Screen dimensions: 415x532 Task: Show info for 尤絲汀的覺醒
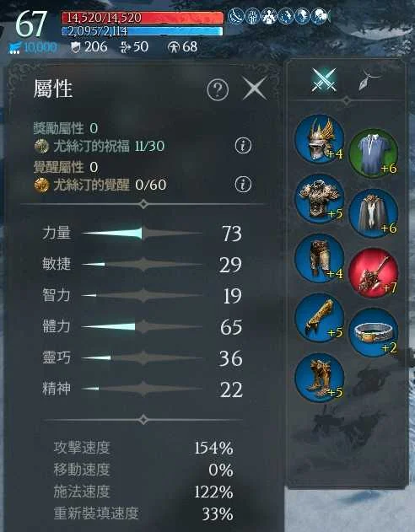coord(243,185)
